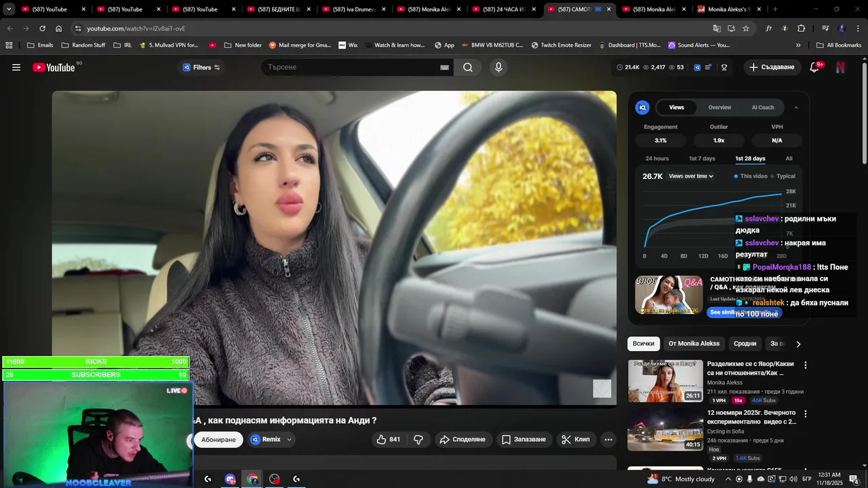Switch to 'БЕДНИТЕ' browser tab
The image size is (868, 488).
(279, 9)
